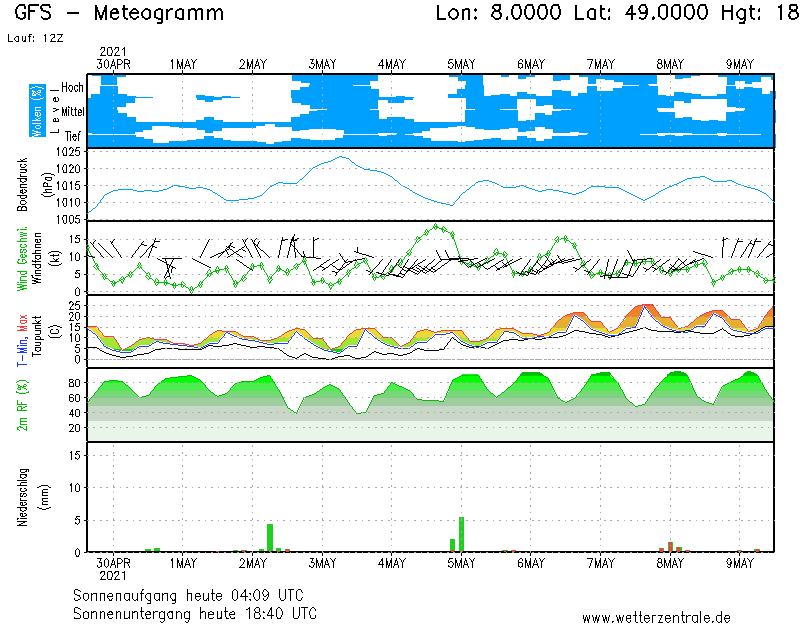This screenshot has height=625, width=800.
Task: Click the tallest green precipitation bar
Action: (461, 534)
